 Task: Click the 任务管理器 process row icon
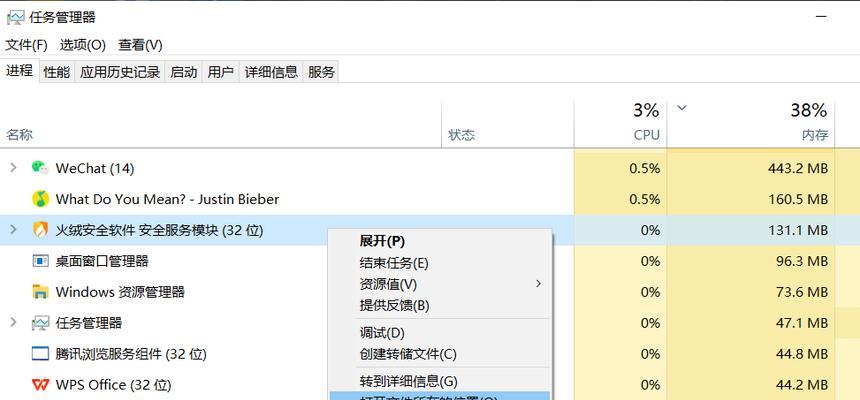click(40, 323)
